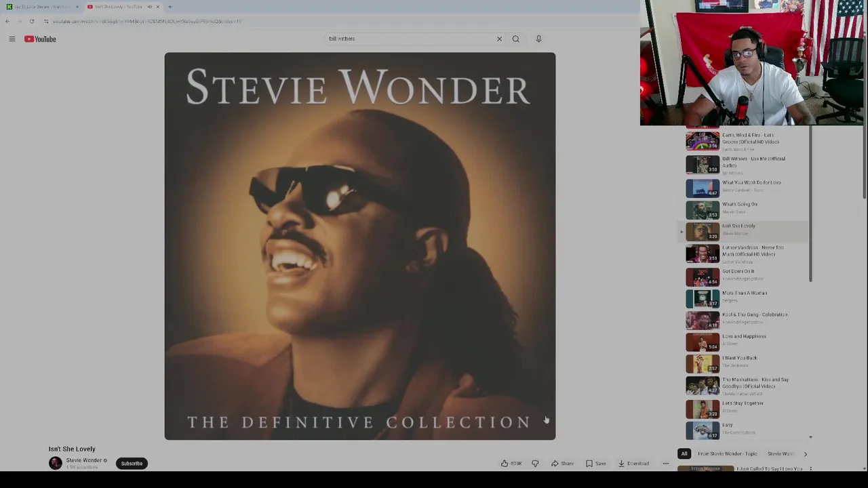This screenshot has height=488, width=868.
Task: Close the Jay El Loco Stream tab
Action: click(77, 7)
